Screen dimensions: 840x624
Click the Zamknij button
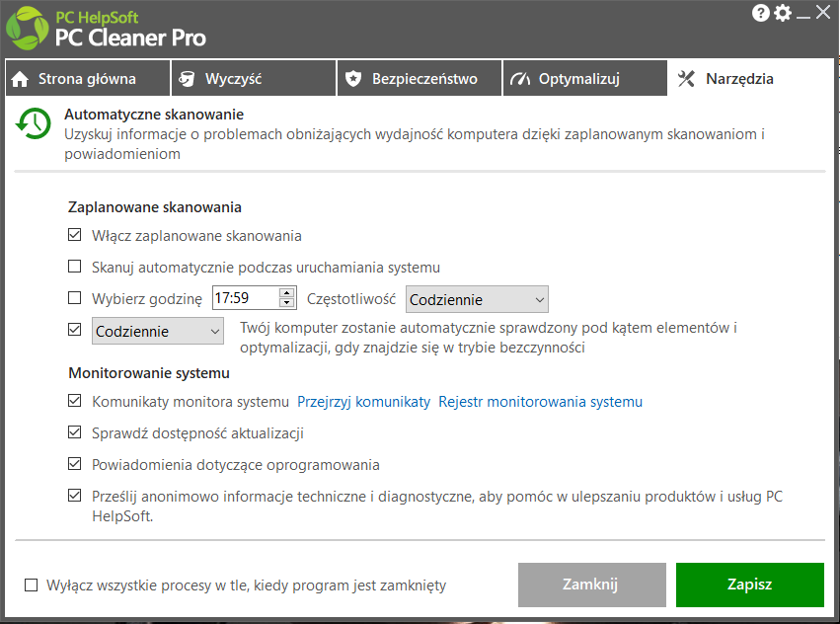[x=592, y=585]
